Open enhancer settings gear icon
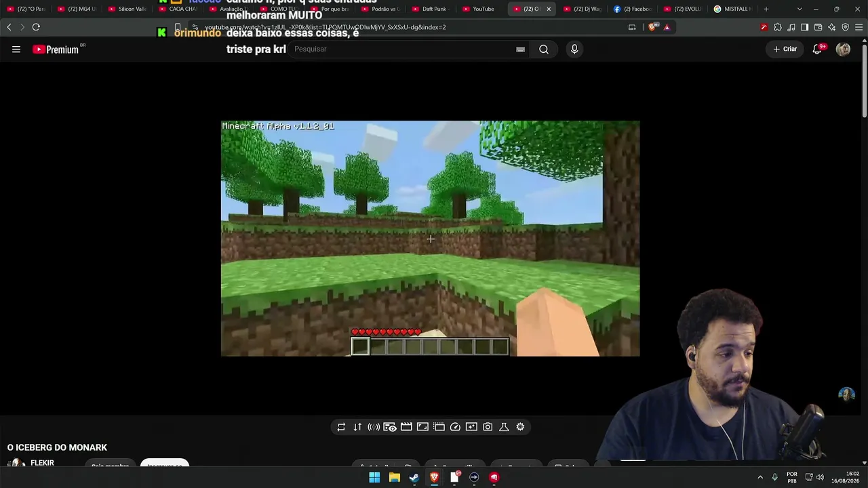This screenshot has width=868, height=488. coord(520,427)
